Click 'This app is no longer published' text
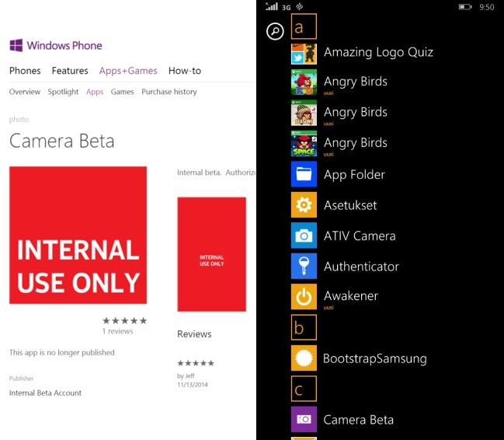Image resolution: width=504 pixels, height=440 pixels. pos(61,352)
